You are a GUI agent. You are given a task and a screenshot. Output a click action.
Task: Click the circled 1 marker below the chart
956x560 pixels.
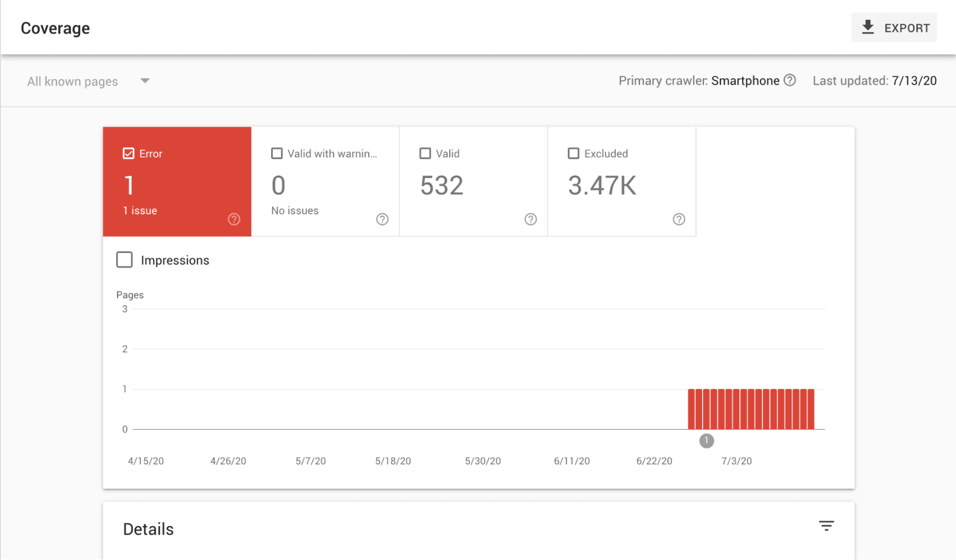point(706,440)
